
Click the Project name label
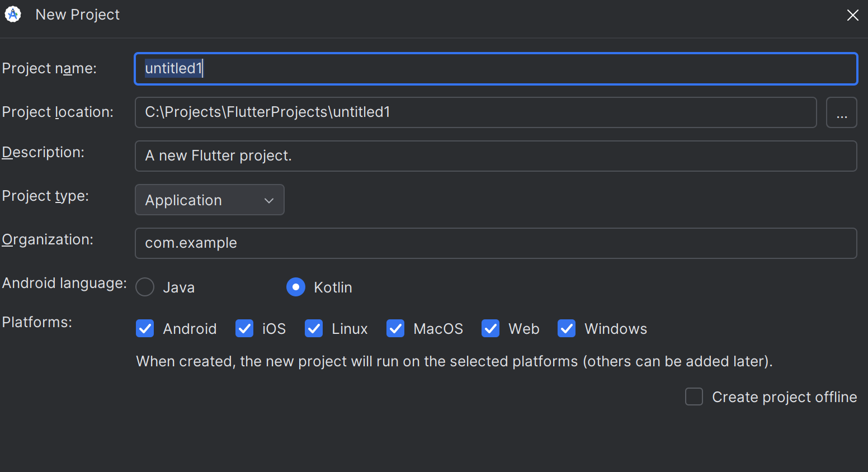tap(49, 68)
